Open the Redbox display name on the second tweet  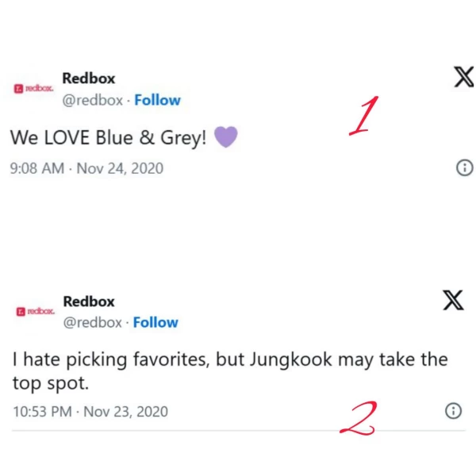click(89, 301)
